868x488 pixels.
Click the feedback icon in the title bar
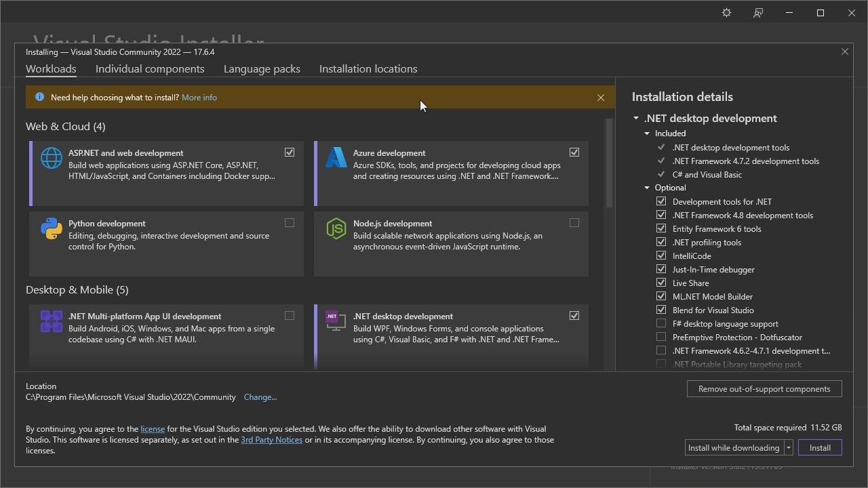pos(758,13)
